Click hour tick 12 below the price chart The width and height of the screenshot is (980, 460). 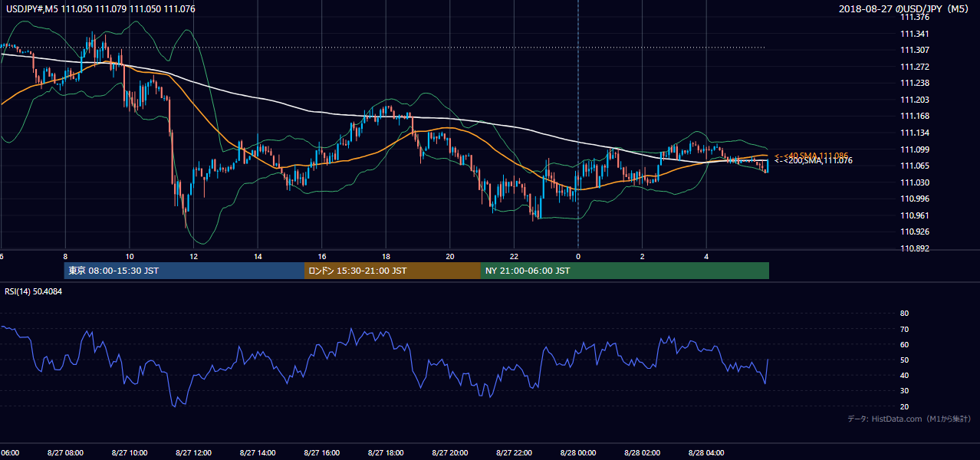tap(193, 257)
